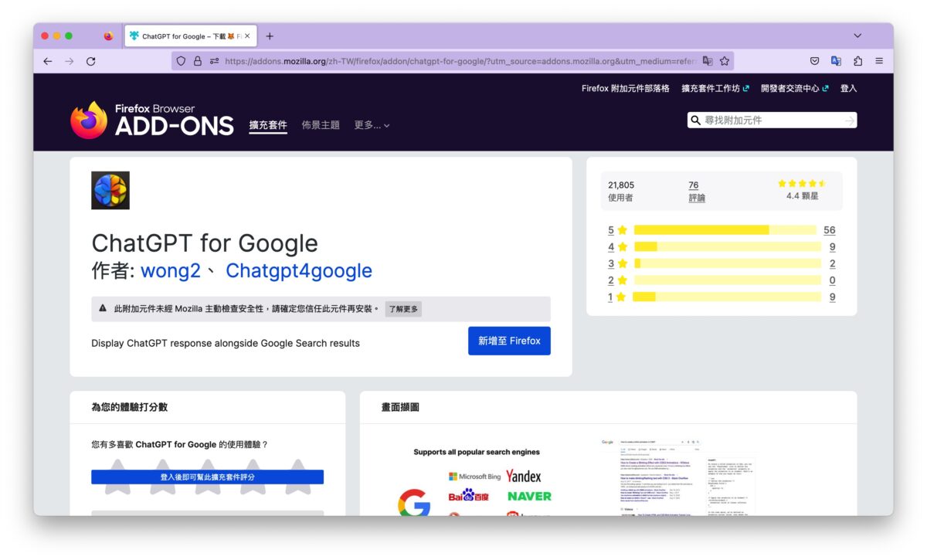The image size is (927, 560).
Task: Open 擴充套件工作坊 external link
Action: [715, 89]
